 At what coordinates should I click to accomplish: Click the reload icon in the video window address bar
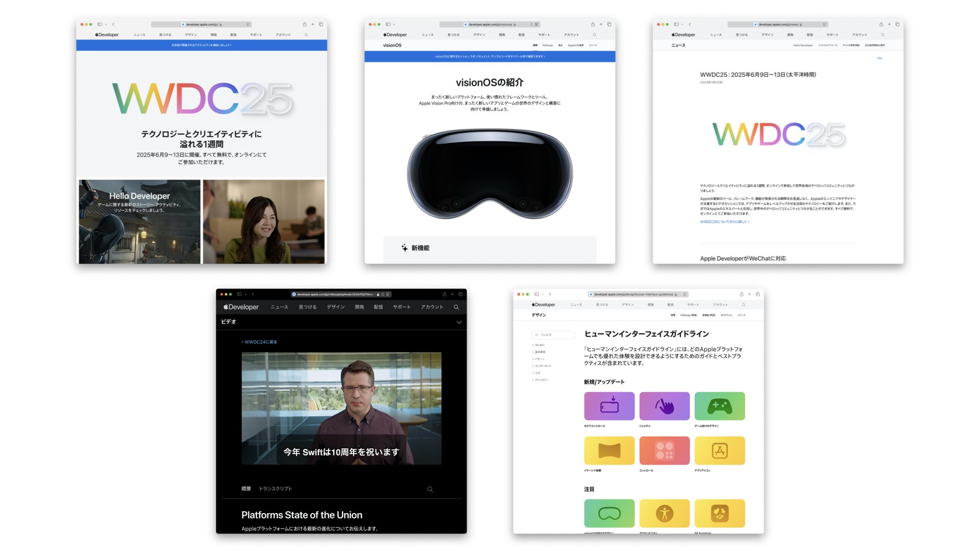[383, 294]
